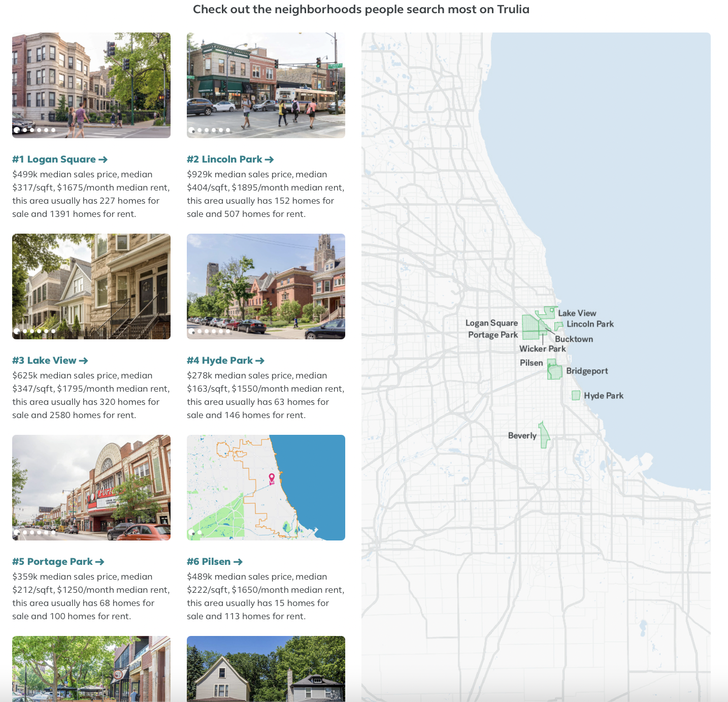Click the Bridgeport map label
728x702 pixels.
coord(587,371)
